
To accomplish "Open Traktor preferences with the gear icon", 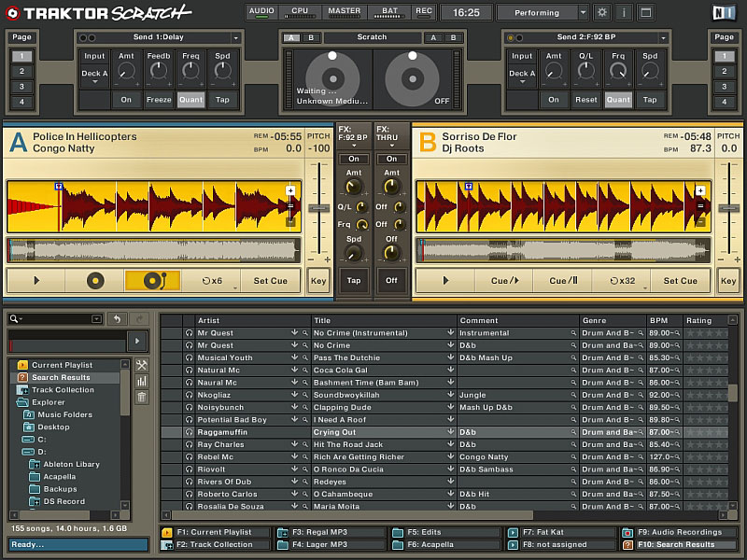I will [602, 13].
